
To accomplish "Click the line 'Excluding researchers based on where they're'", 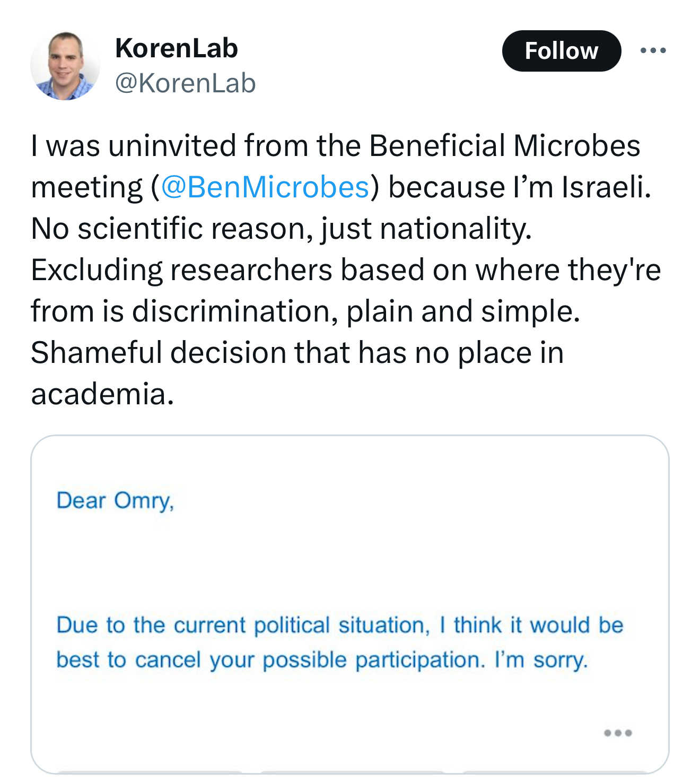I will (x=346, y=270).
